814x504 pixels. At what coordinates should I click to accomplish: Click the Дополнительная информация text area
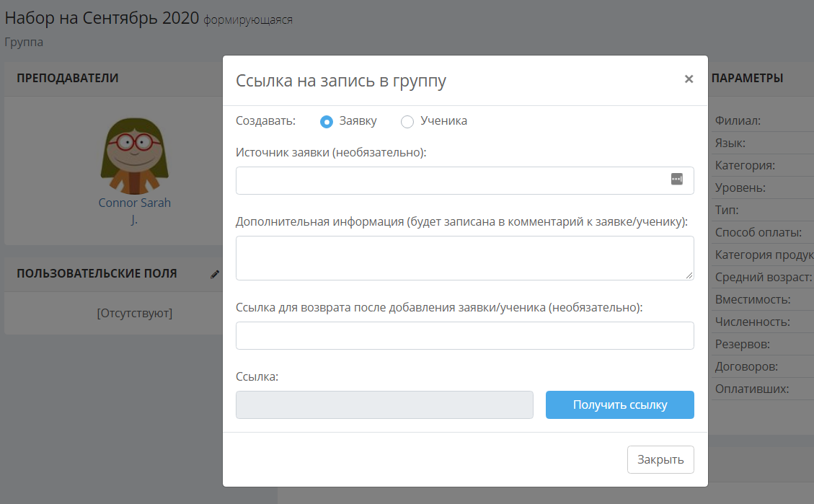(x=464, y=258)
